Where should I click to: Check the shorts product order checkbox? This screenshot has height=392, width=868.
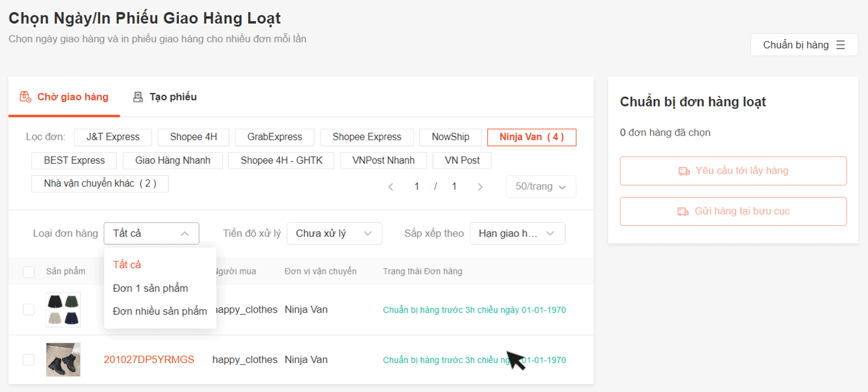coord(28,310)
